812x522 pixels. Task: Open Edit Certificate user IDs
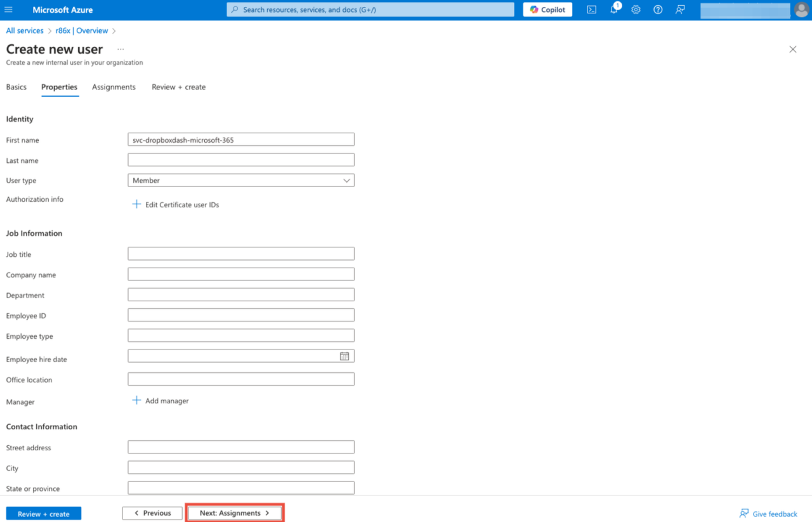pyautogui.click(x=181, y=204)
